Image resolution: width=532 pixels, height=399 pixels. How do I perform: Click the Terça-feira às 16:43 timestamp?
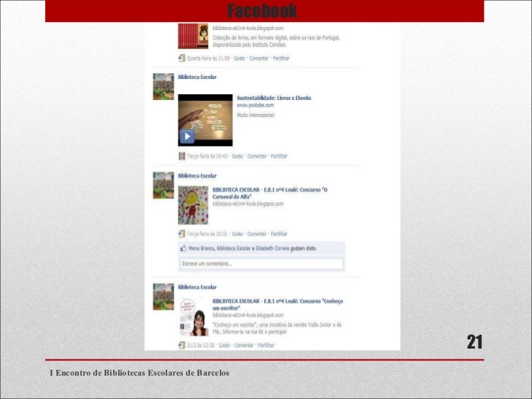tap(208, 156)
